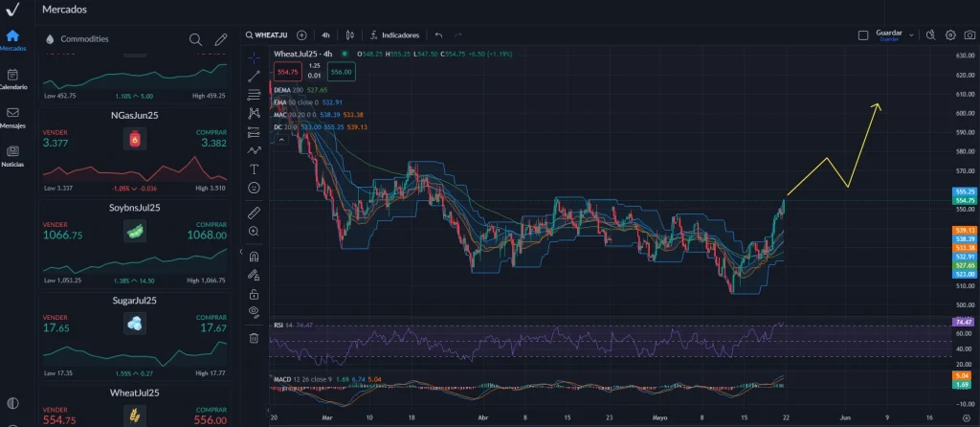
Task: Go to Mercados in the sidebar
Action: point(12,40)
